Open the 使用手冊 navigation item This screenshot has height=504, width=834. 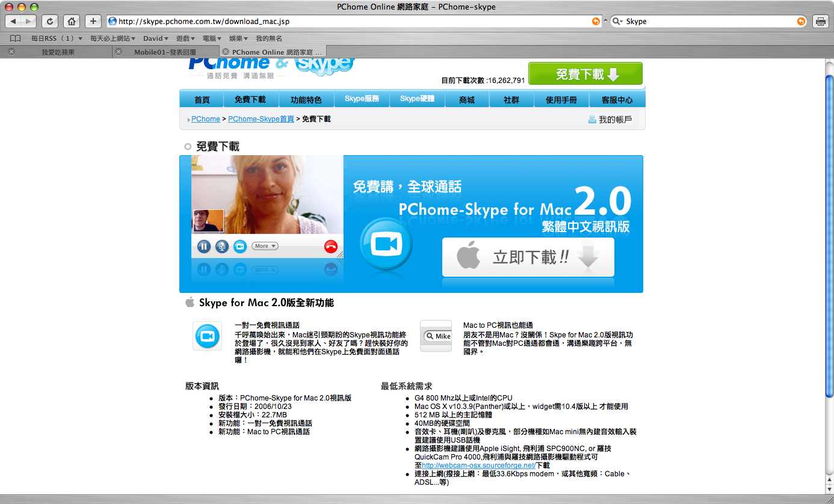click(561, 99)
